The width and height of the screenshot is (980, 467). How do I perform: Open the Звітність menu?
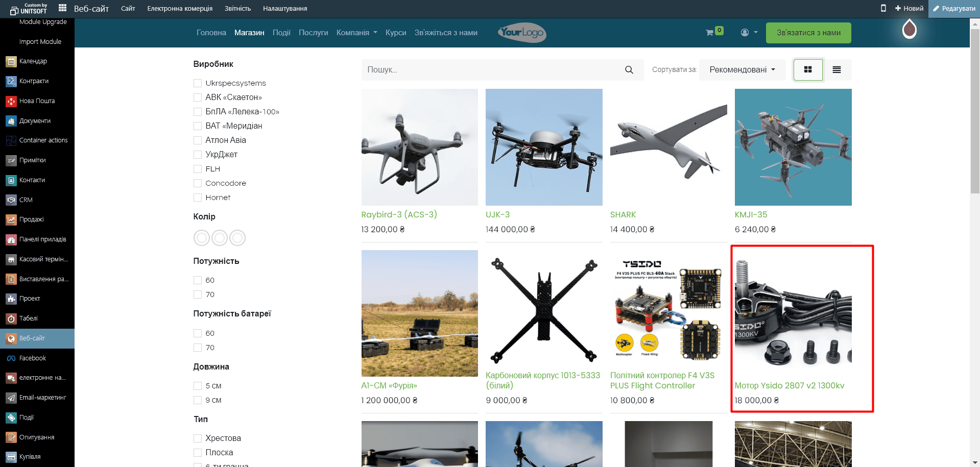(237, 9)
